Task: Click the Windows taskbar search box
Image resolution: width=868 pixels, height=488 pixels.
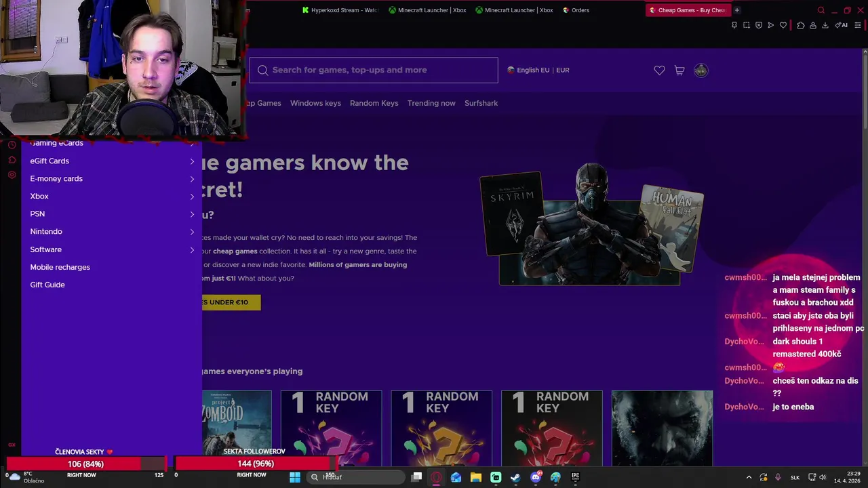Action: (356, 477)
